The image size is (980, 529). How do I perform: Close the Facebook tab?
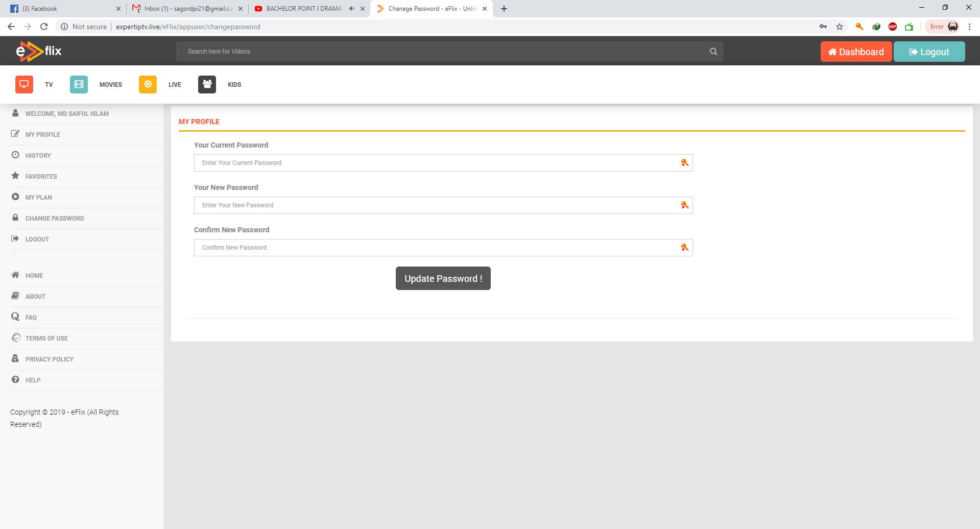pos(118,9)
